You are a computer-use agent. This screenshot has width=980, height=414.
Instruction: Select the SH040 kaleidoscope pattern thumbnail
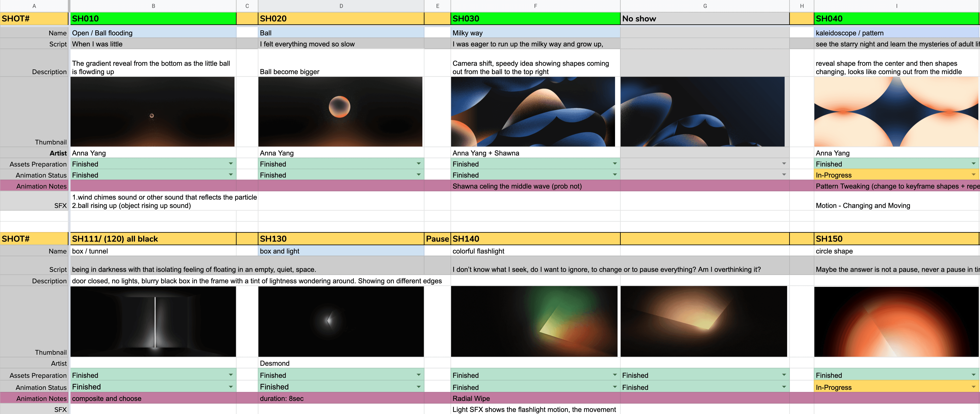click(896, 112)
